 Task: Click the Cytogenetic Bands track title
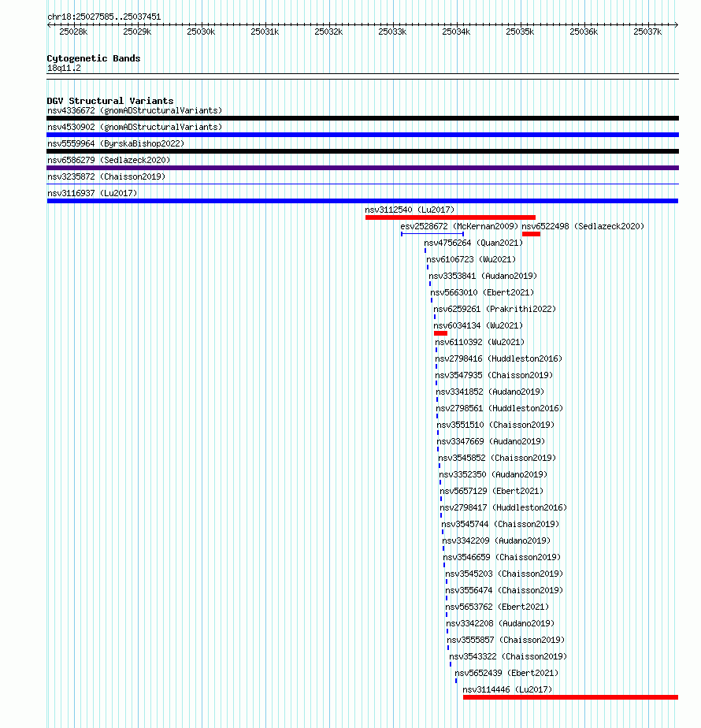(x=93, y=58)
